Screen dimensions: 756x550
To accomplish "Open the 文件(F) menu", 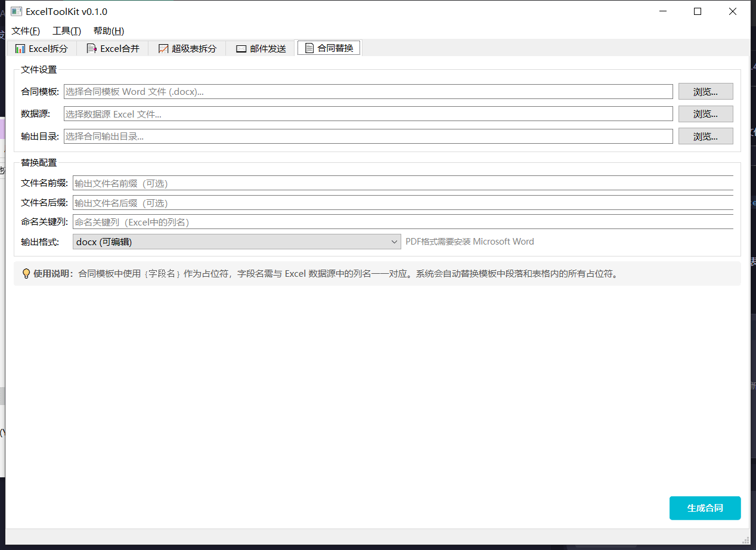I will click(x=26, y=31).
